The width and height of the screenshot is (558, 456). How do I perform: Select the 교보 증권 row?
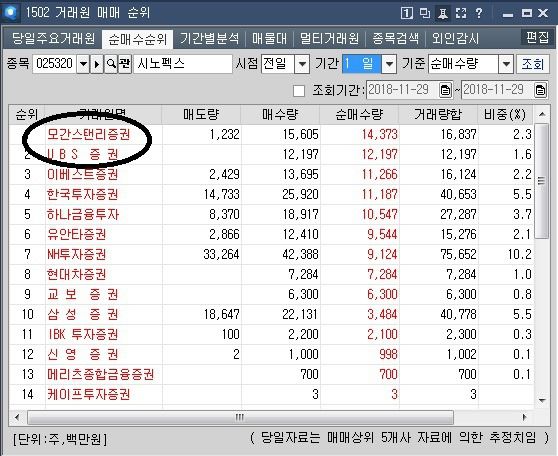pos(271,294)
